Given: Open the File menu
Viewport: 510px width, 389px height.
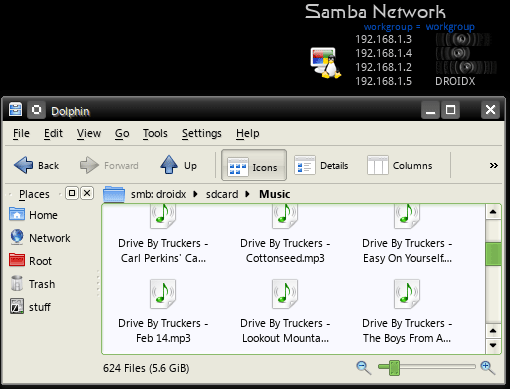Looking at the screenshot, I should (21, 133).
